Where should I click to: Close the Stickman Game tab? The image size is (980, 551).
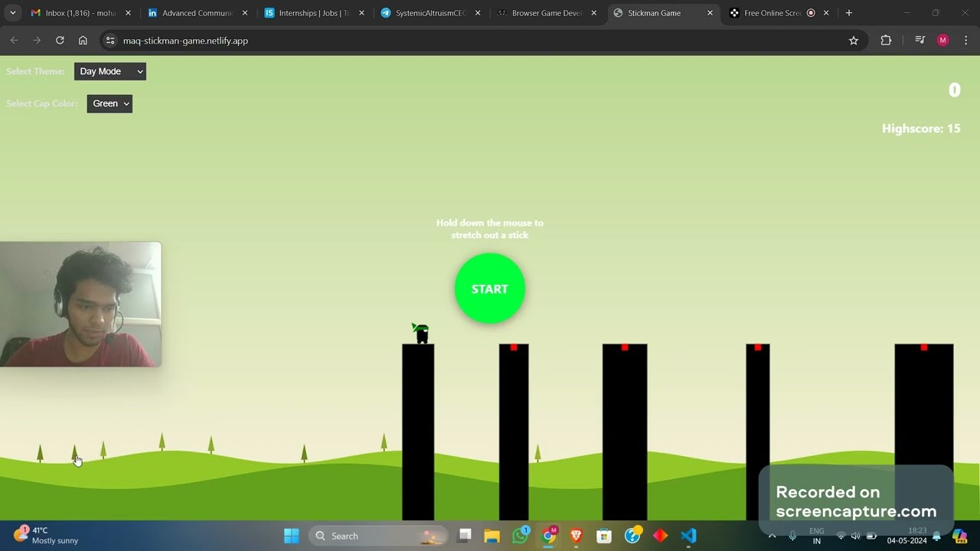click(x=710, y=13)
